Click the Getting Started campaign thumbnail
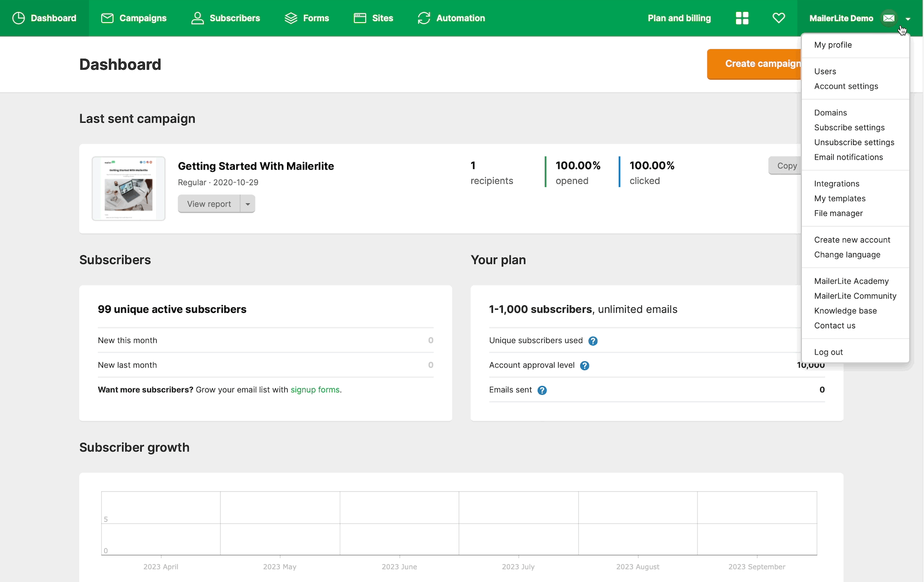 tap(129, 188)
